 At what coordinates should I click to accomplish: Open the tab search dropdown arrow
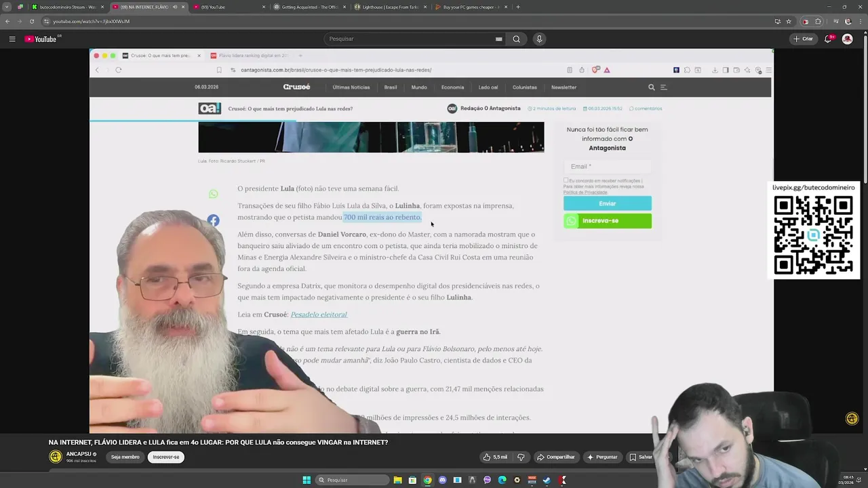point(6,7)
